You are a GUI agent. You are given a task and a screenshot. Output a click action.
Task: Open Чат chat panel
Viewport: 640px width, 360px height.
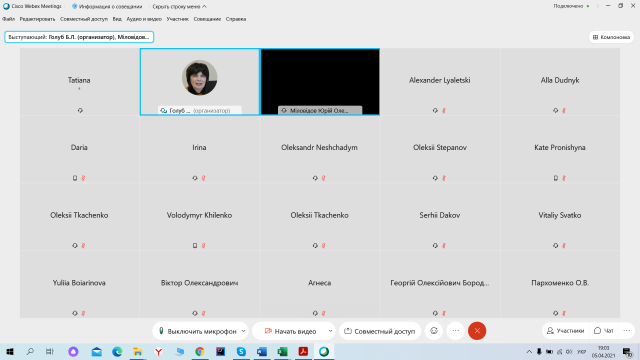tap(604, 331)
